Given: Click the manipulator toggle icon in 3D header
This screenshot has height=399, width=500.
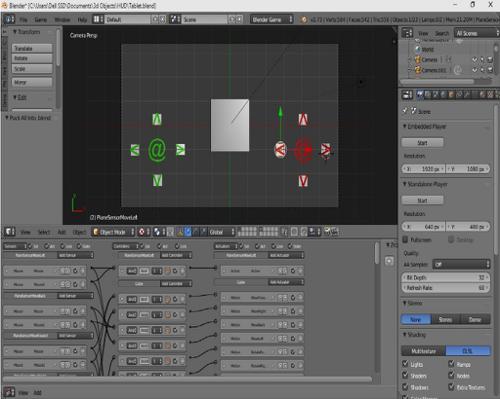Looking at the screenshot, I should pos(180,232).
